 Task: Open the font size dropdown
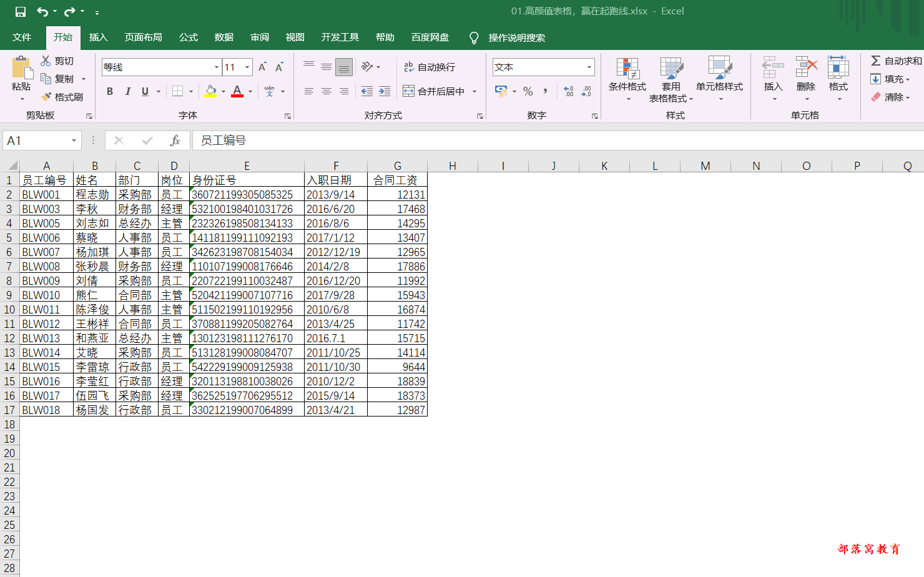coord(248,67)
